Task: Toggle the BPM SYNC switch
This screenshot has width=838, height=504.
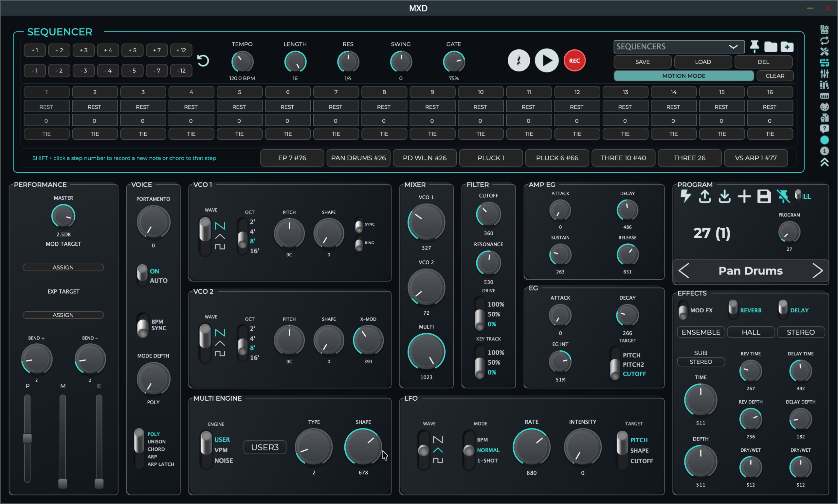Action: click(143, 325)
